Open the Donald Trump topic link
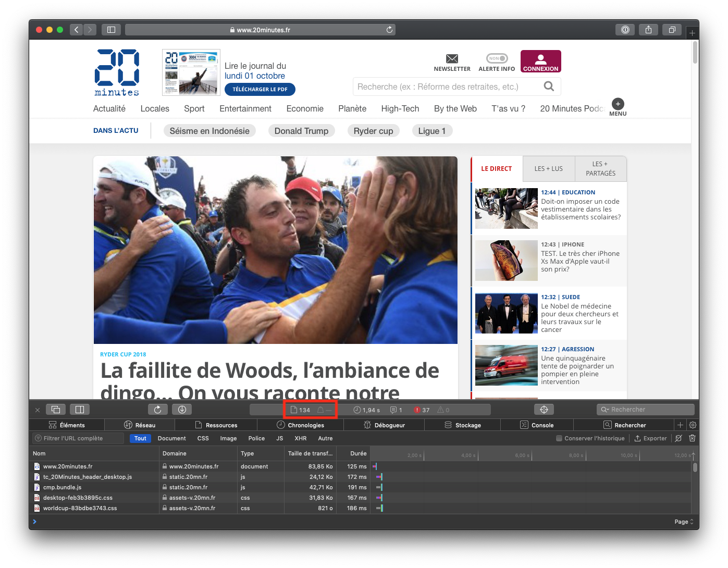Viewport: 728px width, 568px height. click(301, 131)
